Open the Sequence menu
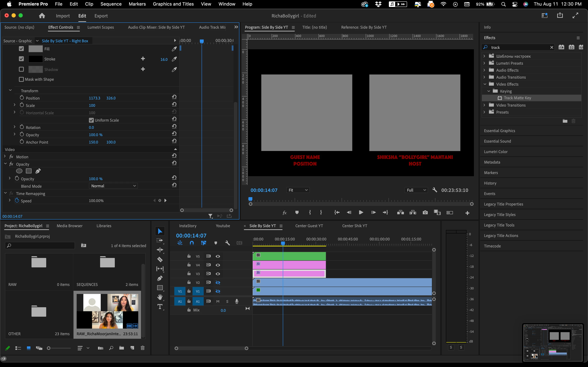Screen dimensions: 588x367 pos(111,4)
